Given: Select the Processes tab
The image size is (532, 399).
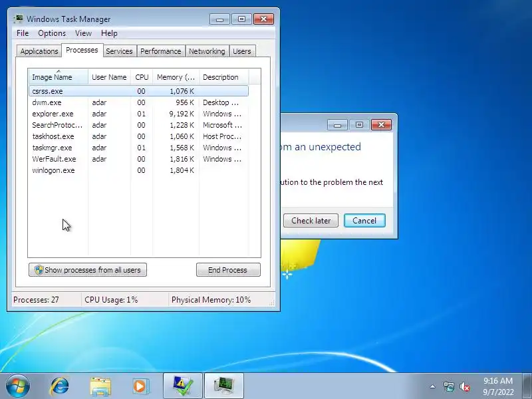Looking at the screenshot, I should 82,51.
